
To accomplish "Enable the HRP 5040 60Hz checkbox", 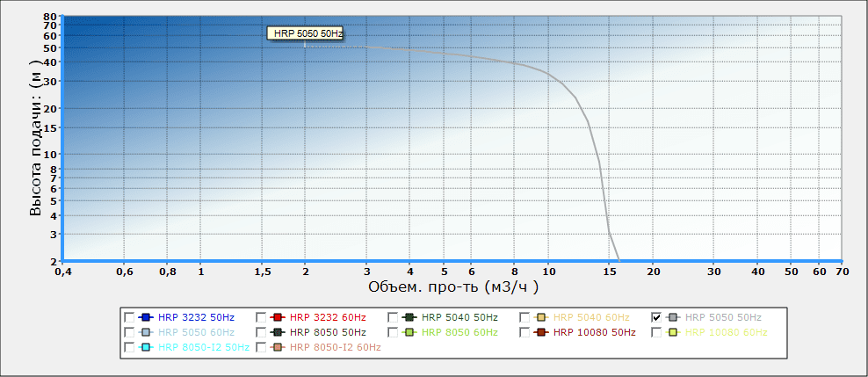I will [524, 317].
